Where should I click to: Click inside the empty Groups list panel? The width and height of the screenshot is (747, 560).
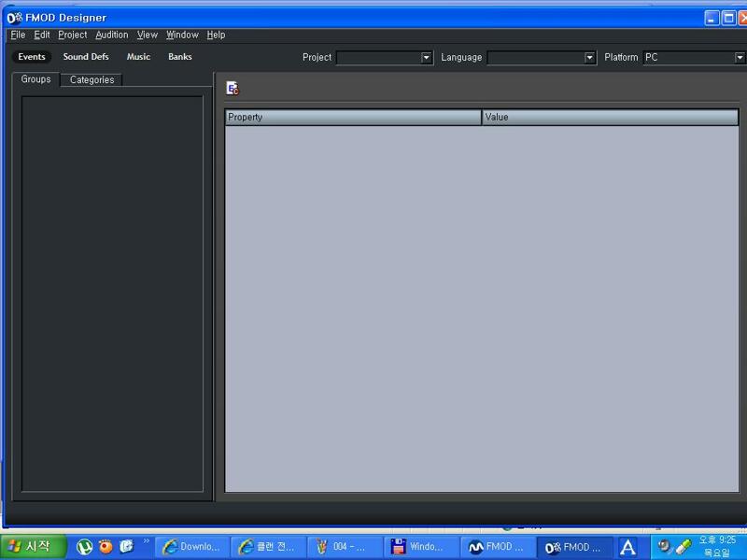[112, 294]
